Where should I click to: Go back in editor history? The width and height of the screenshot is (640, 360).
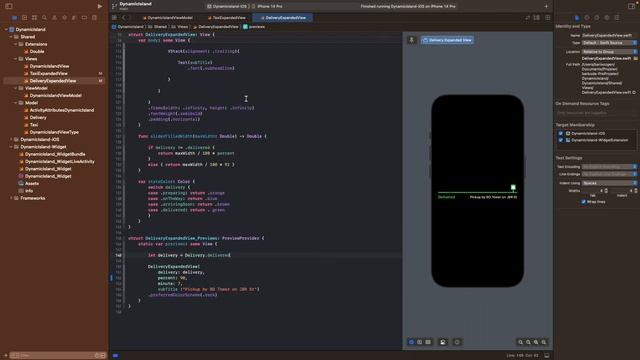(124, 18)
